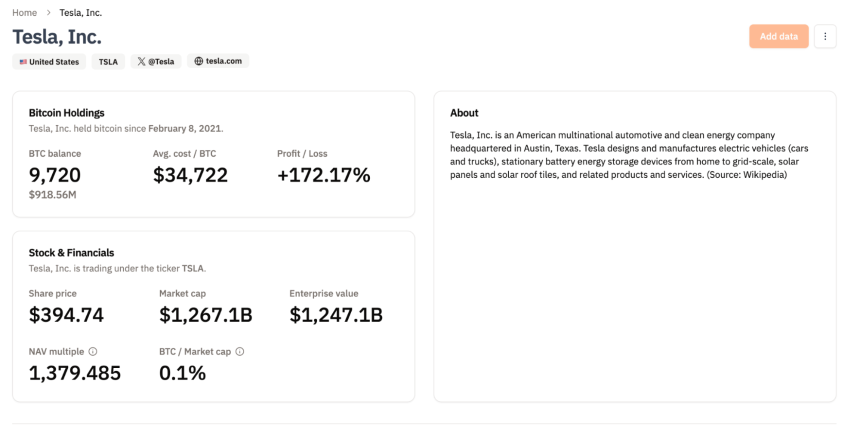Image resolution: width=860 pixels, height=426 pixels.
Task: Click the United States country tag
Action: [49, 61]
